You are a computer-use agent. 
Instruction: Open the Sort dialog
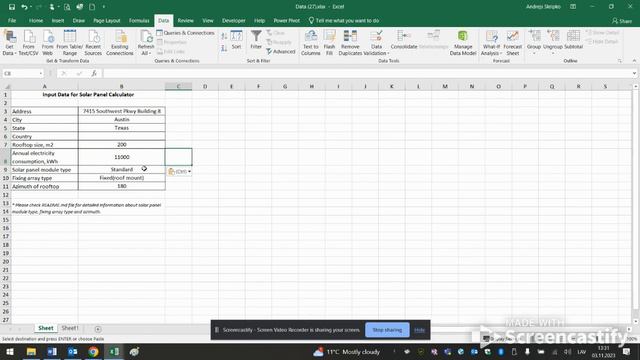point(236,40)
